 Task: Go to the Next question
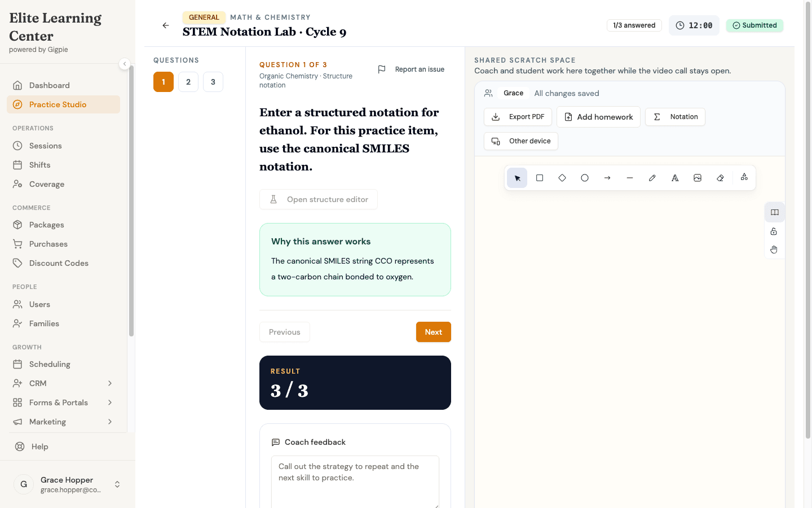(434, 332)
